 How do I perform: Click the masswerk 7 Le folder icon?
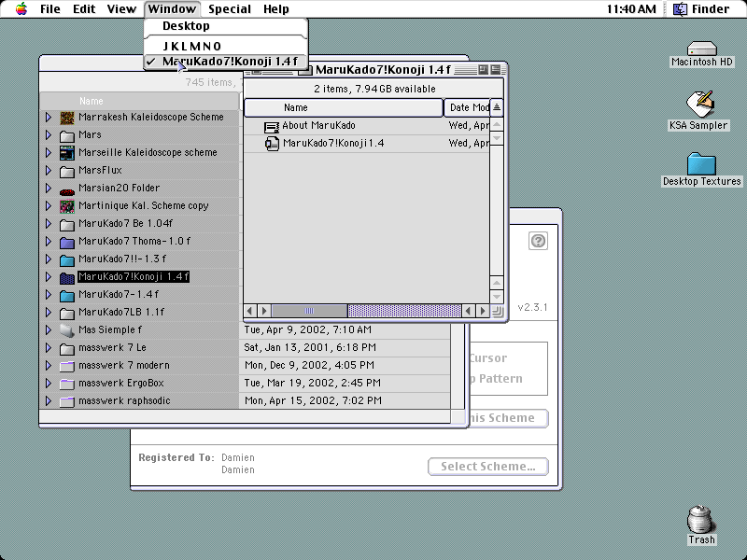coord(67,348)
